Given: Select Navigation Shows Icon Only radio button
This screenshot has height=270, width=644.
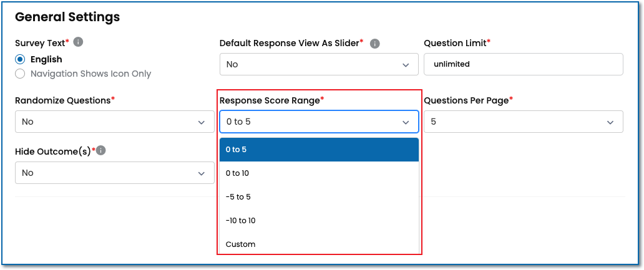Looking at the screenshot, I should pos(21,74).
